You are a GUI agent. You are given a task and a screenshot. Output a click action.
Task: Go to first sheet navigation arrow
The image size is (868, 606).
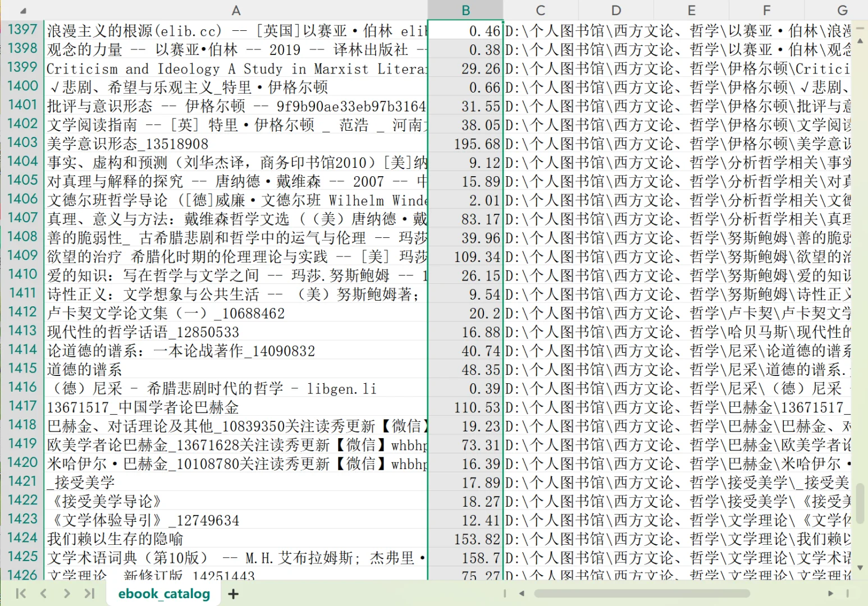[21, 593]
